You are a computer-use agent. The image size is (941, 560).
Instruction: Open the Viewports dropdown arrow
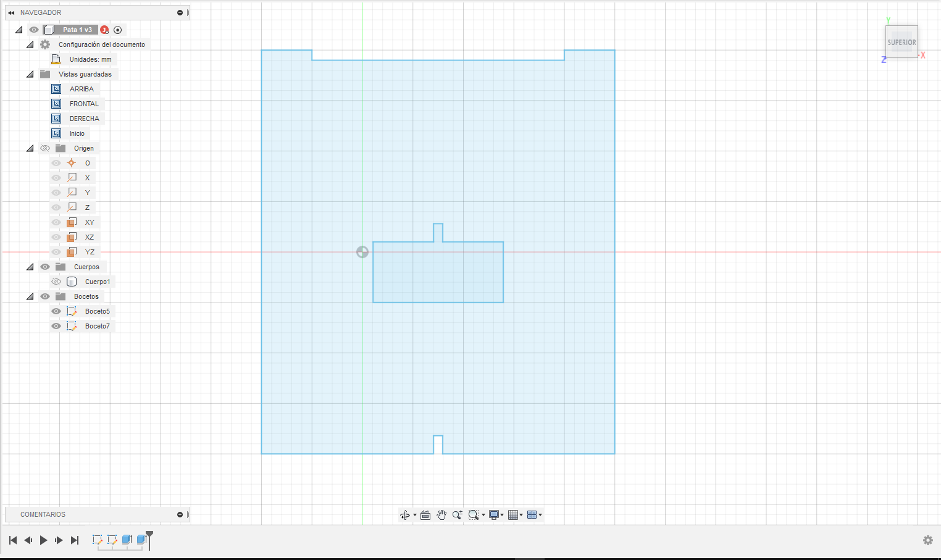[x=540, y=515]
